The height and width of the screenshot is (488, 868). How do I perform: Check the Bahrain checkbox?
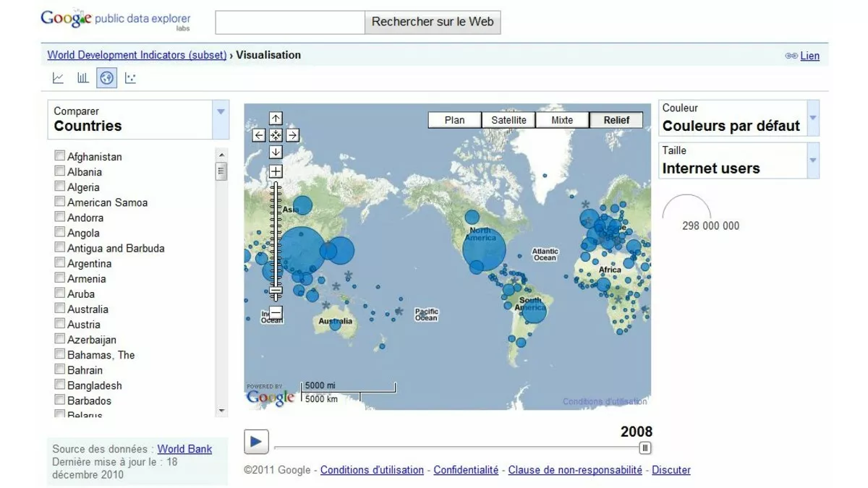click(60, 369)
